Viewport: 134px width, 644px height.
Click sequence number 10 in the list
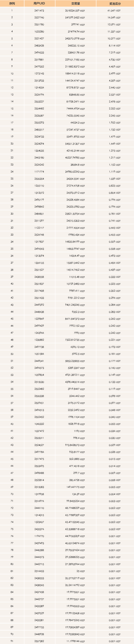12,74
